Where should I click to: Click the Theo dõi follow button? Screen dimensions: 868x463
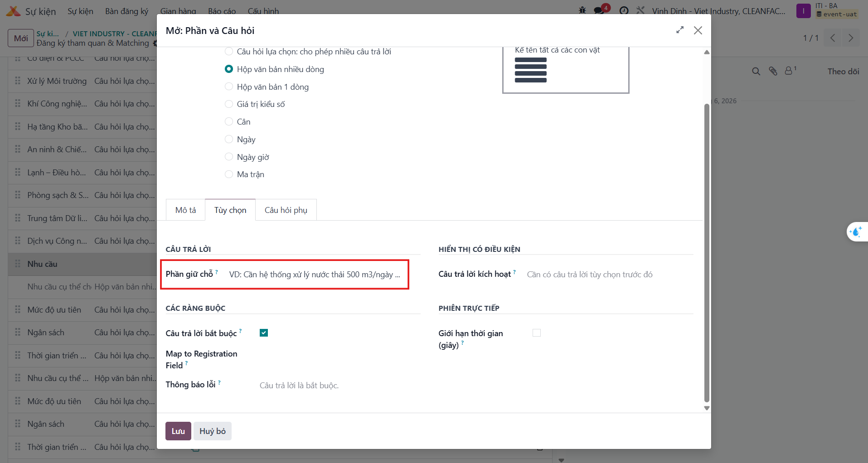[843, 71]
